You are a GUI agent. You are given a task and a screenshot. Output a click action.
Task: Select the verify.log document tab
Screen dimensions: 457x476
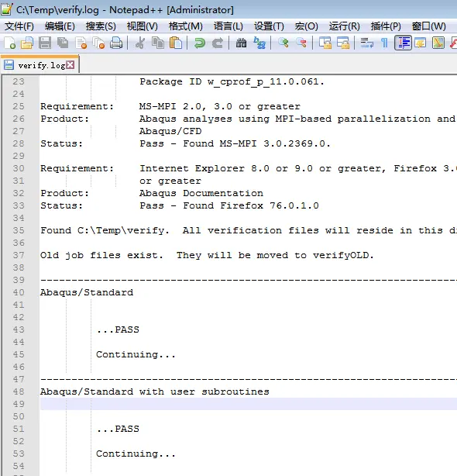click(40, 65)
